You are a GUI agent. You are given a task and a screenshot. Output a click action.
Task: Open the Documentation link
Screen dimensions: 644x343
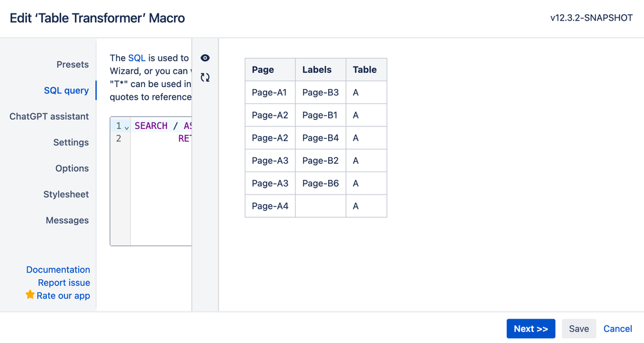click(x=58, y=269)
